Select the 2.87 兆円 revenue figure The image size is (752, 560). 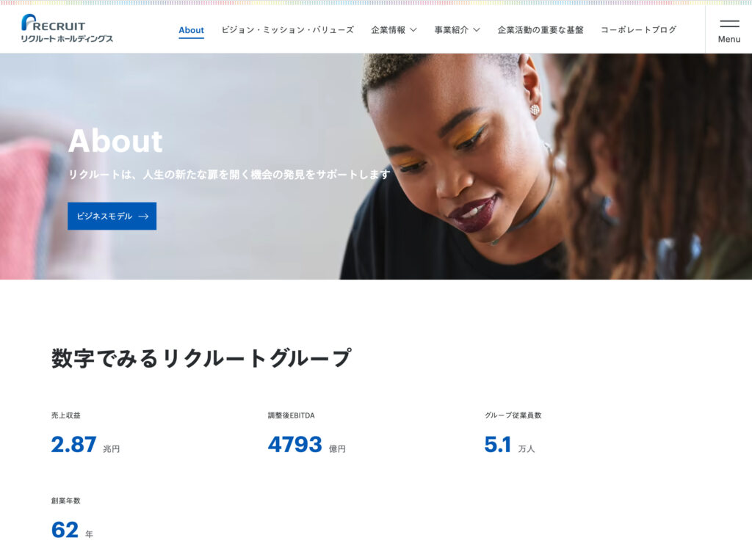click(x=85, y=445)
